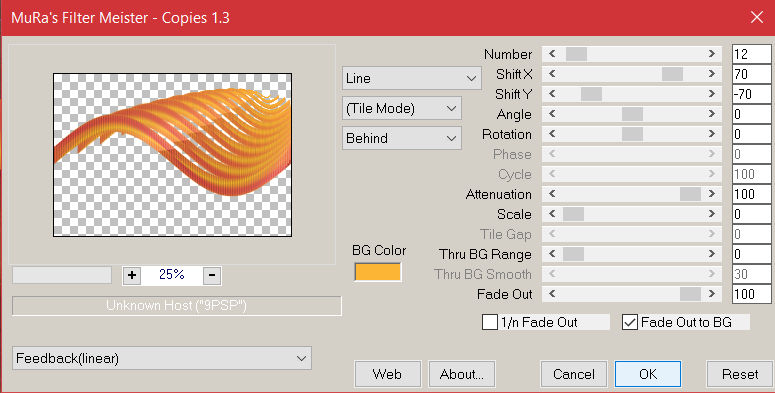Click the Attenuation value field showing 100
775x393 pixels.
click(x=751, y=194)
